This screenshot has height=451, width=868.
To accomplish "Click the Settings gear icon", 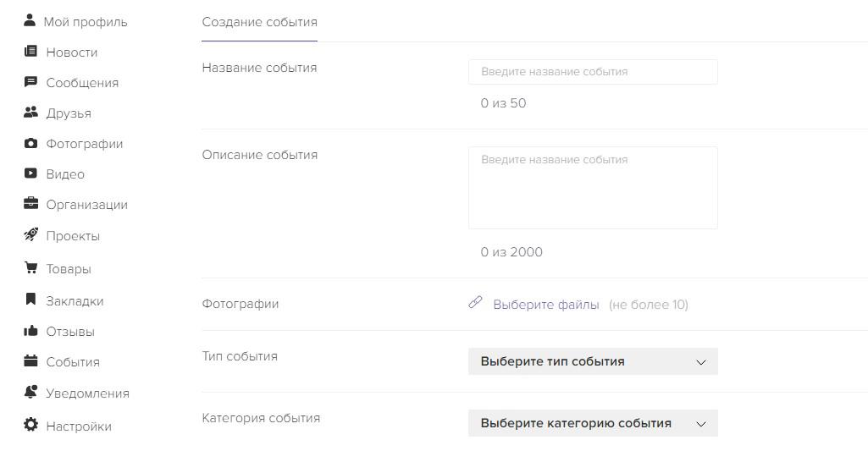I will (30, 426).
